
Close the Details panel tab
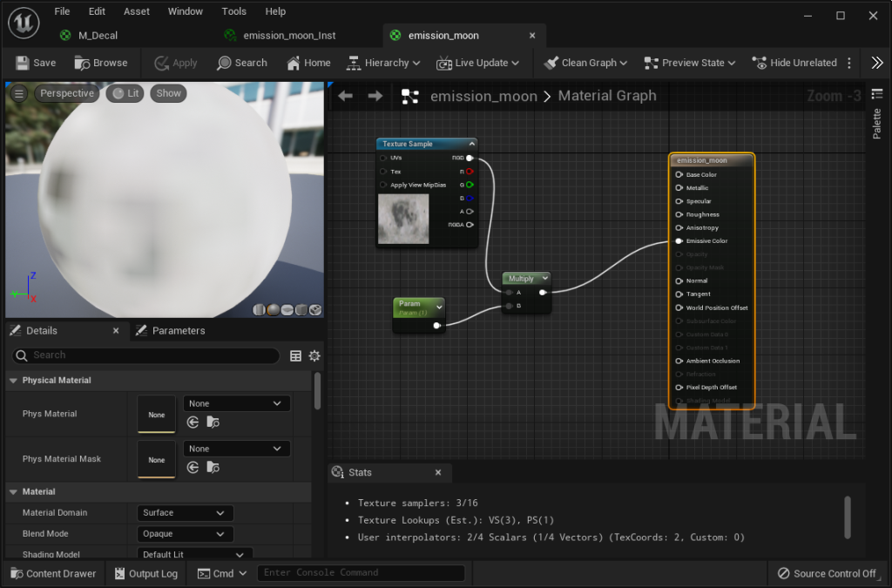pyautogui.click(x=116, y=330)
